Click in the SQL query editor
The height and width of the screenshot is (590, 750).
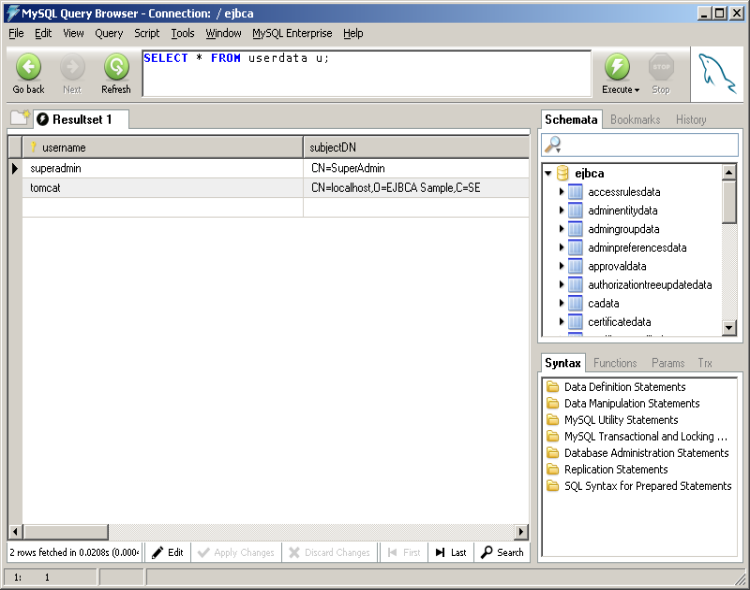(366, 73)
